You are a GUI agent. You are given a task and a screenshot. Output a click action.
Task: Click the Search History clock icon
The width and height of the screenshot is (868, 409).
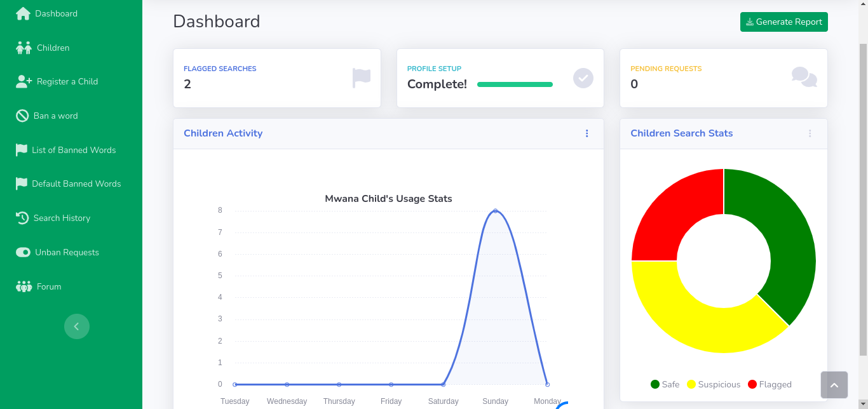(x=22, y=218)
